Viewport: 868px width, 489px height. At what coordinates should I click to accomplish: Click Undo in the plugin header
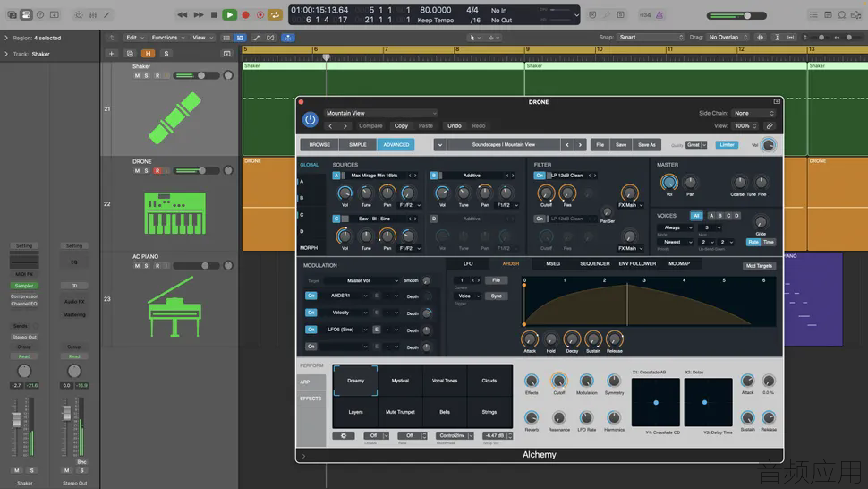[x=455, y=125]
